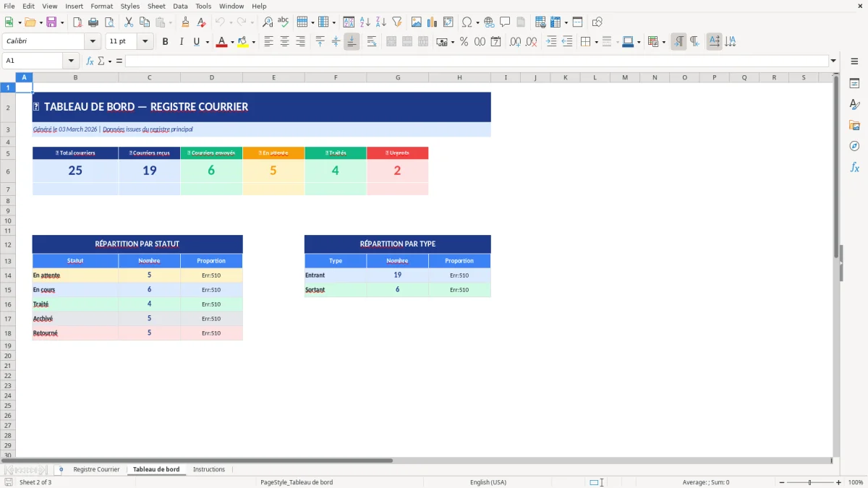Open the Data menu
Image resolution: width=868 pixels, height=488 pixels.
coord(179,6)
